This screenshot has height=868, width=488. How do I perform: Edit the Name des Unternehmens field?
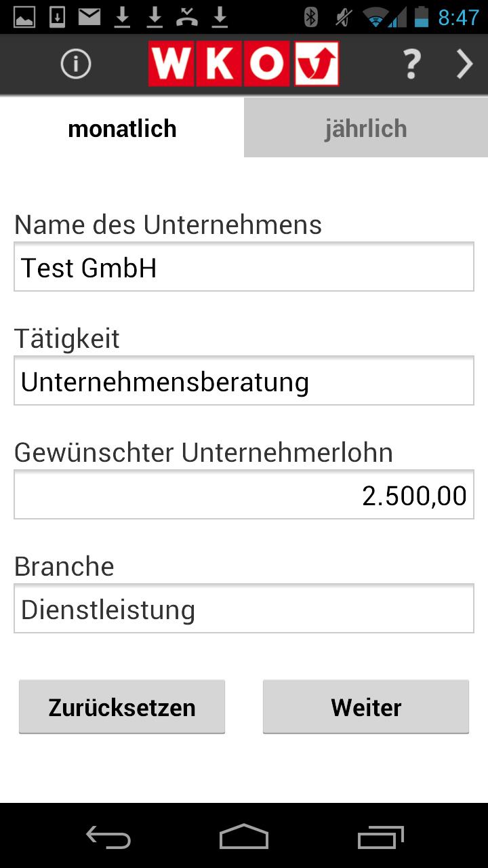[x=244, y=267]
